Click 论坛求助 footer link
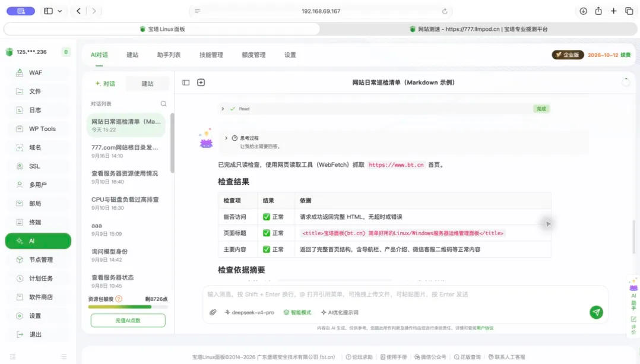The height and width of the screenshot is (364, 640). [x=359, y=357]
